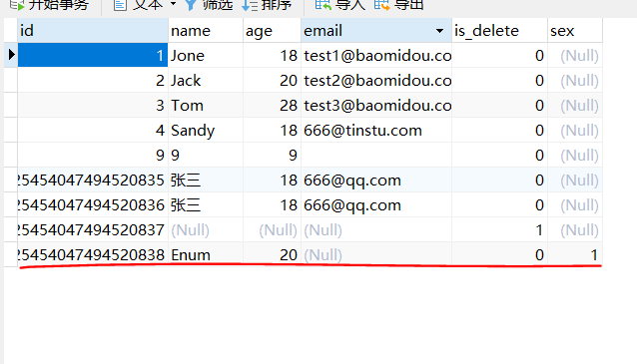The width and height of the screenshot is (637, 364).
Task: Select the (Null) sex cell in Jack row
Action: [575, 81]
